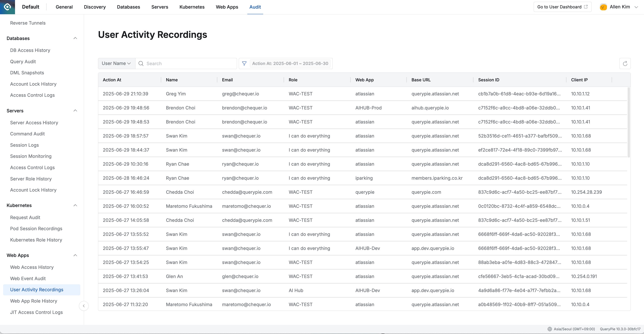
Task: Collapse the Servers section
Action: (75, 110)
